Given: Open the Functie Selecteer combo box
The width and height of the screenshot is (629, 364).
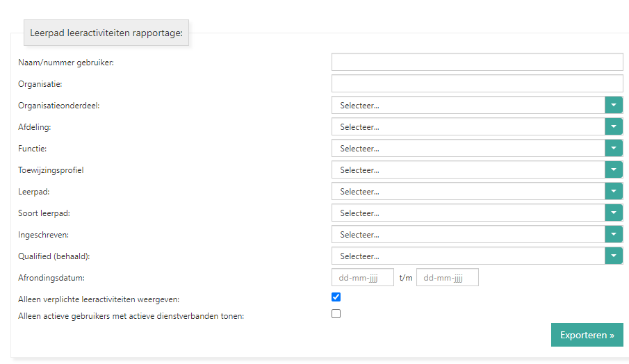Looking at the screenshot, I should 468,148.
